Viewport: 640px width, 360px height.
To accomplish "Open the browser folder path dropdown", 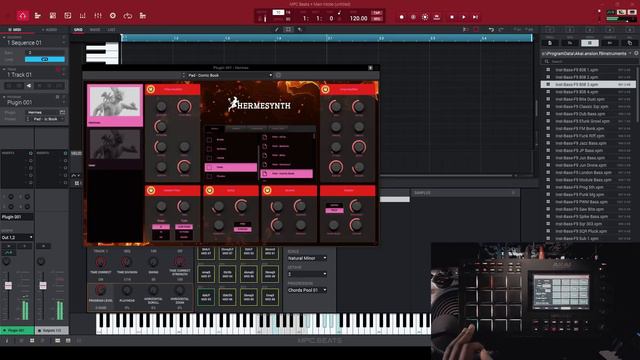I will 588,53.
